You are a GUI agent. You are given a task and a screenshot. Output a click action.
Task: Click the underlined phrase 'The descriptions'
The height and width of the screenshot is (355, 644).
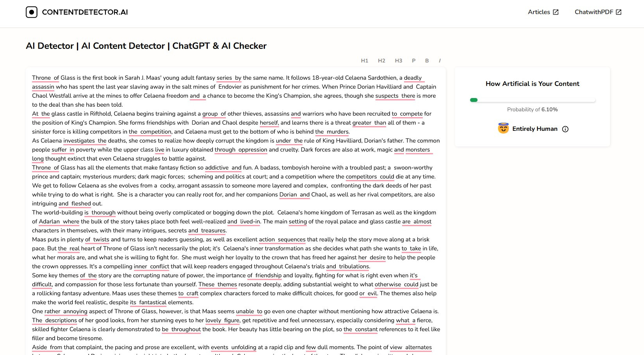pyautogui.click(x=54, y=320)
